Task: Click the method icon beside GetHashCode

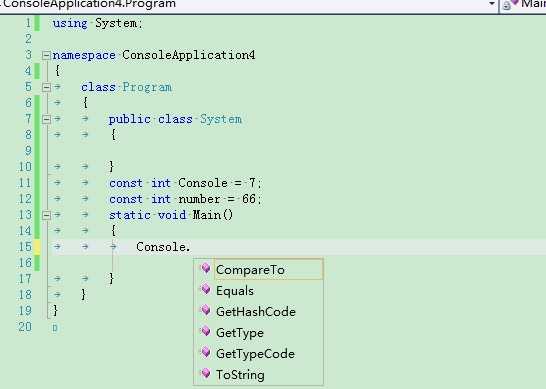Action: (205, 310)
